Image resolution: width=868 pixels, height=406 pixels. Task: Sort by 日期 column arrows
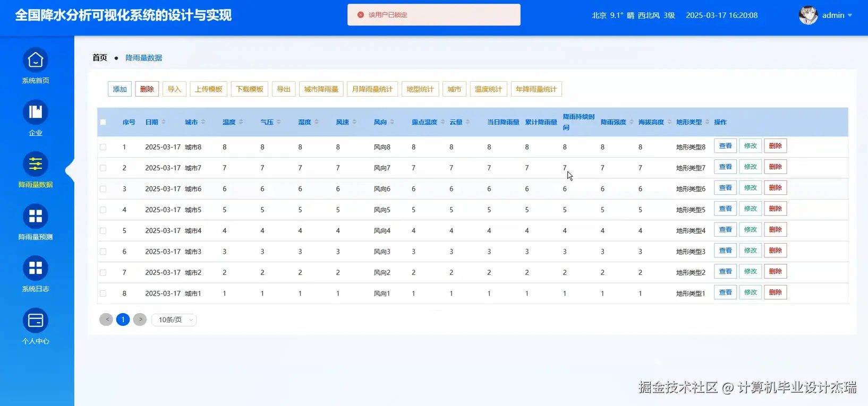tap(164, 122)
